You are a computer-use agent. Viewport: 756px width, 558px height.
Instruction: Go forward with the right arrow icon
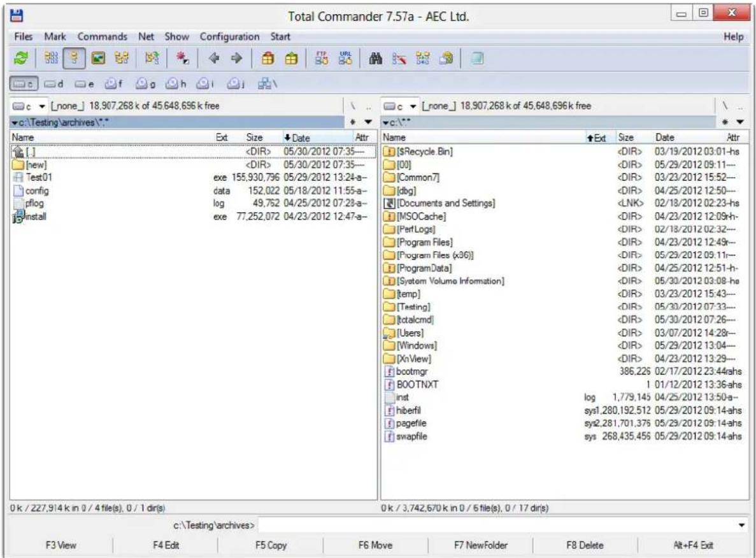point(236,59)
